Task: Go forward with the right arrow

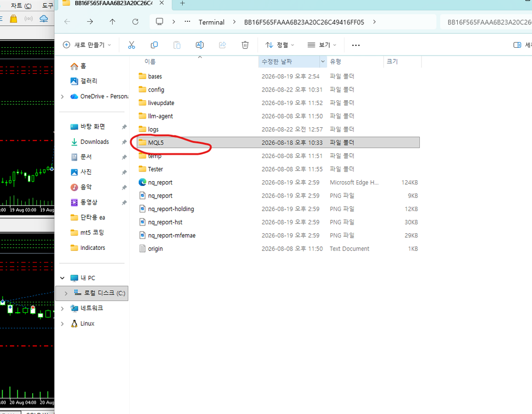Action: click(x=90, y=22)
